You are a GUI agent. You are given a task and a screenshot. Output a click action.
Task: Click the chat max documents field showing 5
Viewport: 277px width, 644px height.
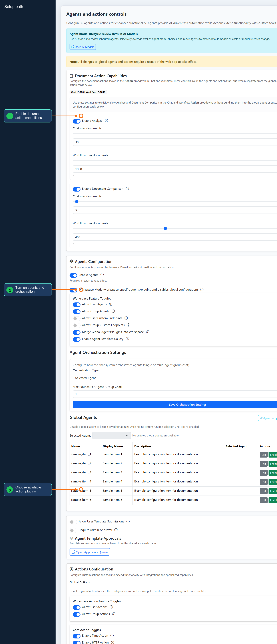pyautogui.click(x=175, y=210)
